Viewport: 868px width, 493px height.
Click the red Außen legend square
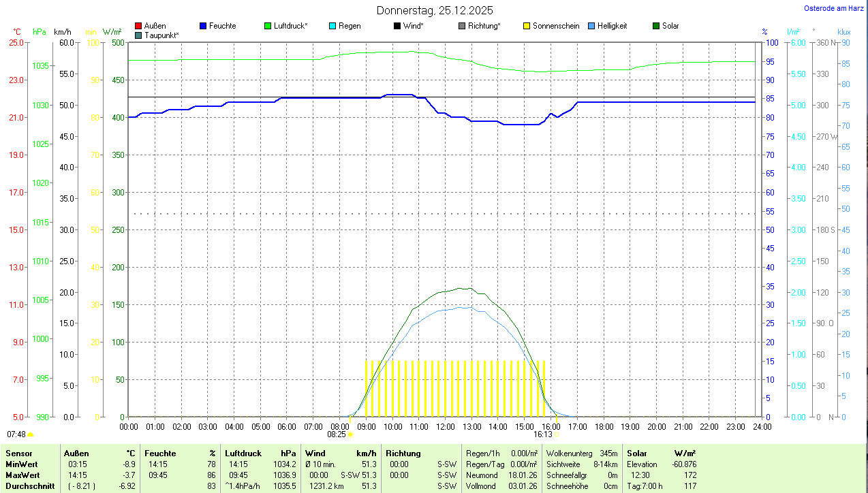138,26
